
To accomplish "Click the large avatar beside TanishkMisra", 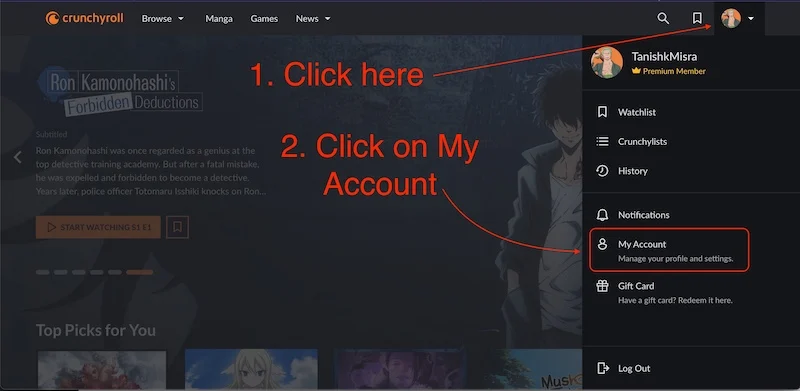I will pos(607,63).
